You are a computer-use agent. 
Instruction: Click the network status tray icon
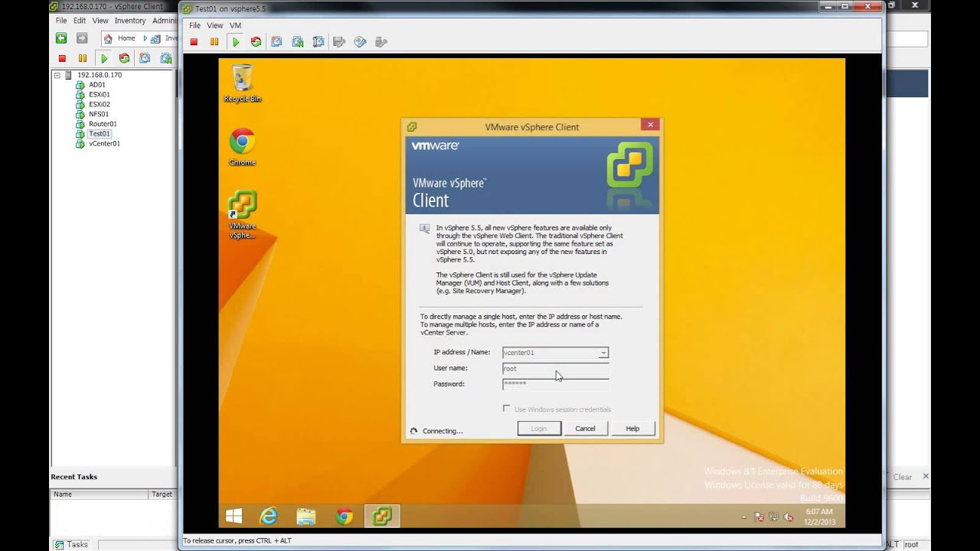click(773, 517)
